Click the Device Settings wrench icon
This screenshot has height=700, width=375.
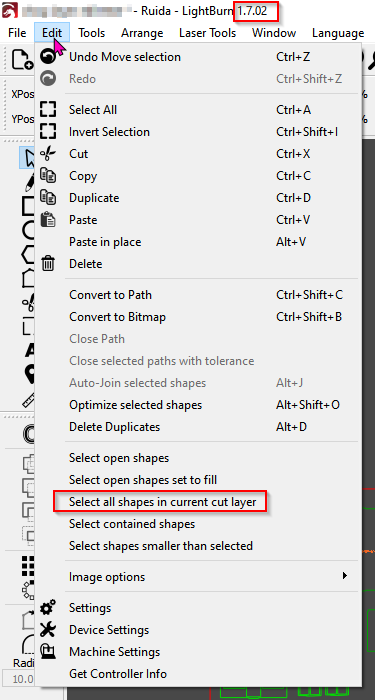point(48,629)
